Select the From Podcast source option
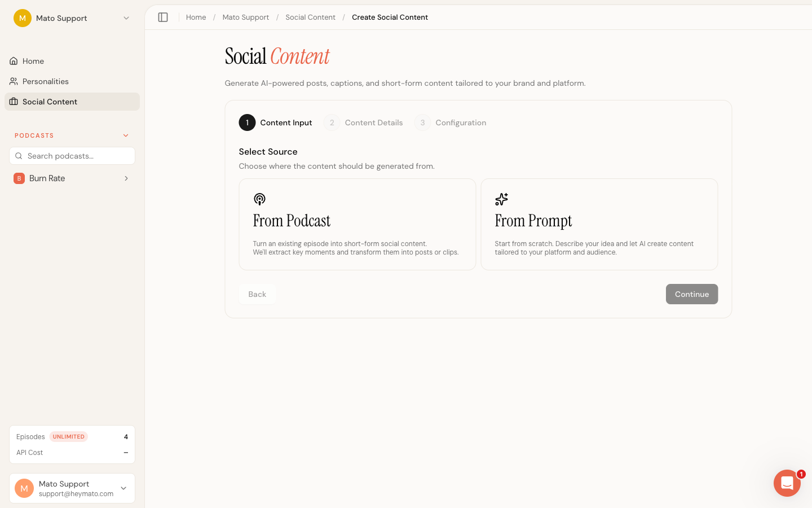The image size is (812, 508). click(x=358, y=225)
